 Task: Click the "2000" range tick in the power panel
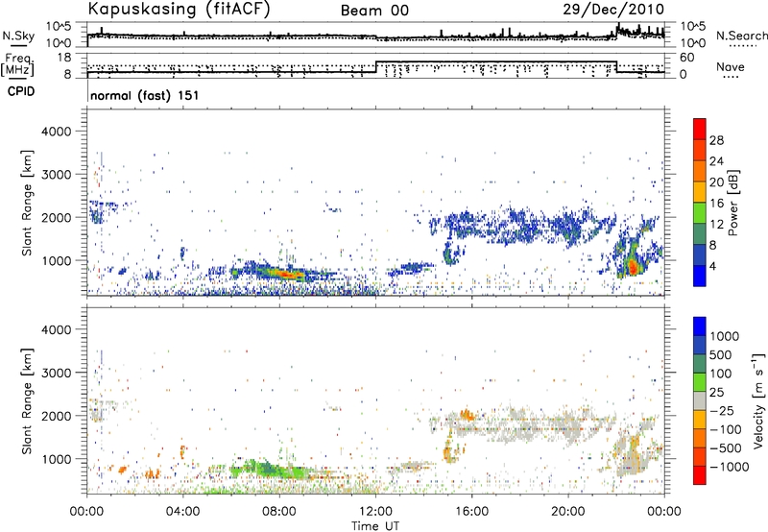pos(56,217)
